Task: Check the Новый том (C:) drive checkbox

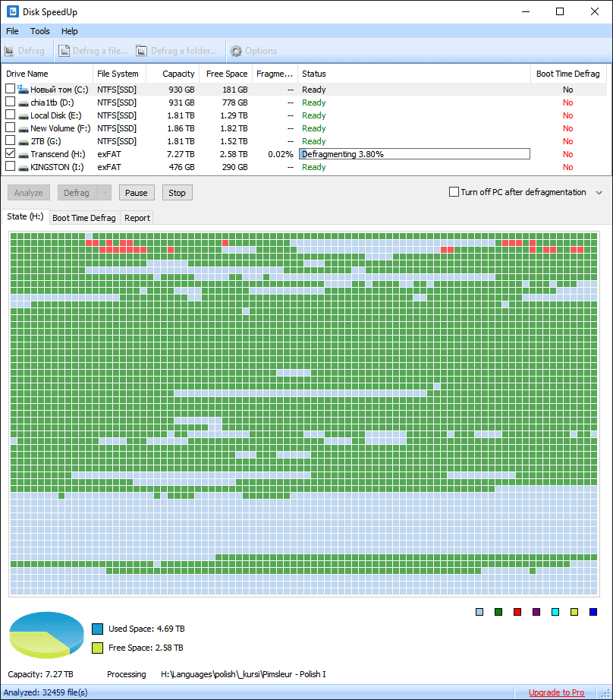Action: tap(11, 89)
